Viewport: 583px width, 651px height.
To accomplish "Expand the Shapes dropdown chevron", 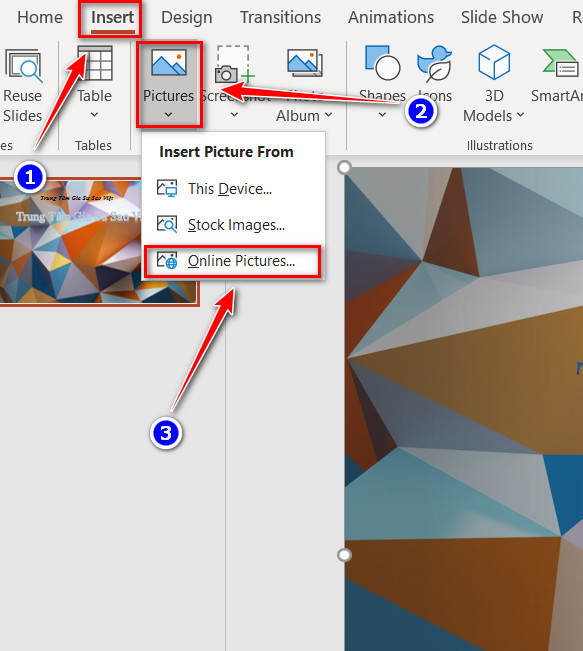I will pos(382,115).
